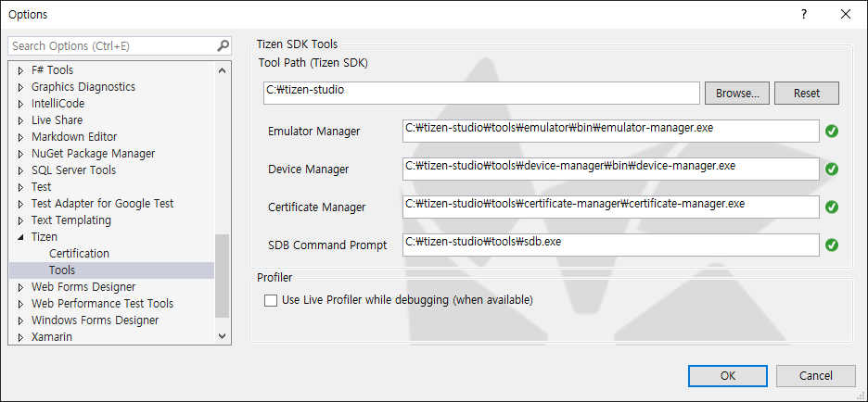Click the Tool Path text field
This screenshot has width=868, height=402.
click(x=480, y=93)
